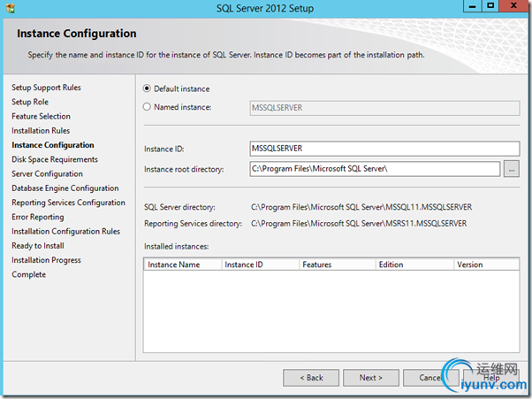
Task: Click the Edition column header
Action: coord(414,265)
